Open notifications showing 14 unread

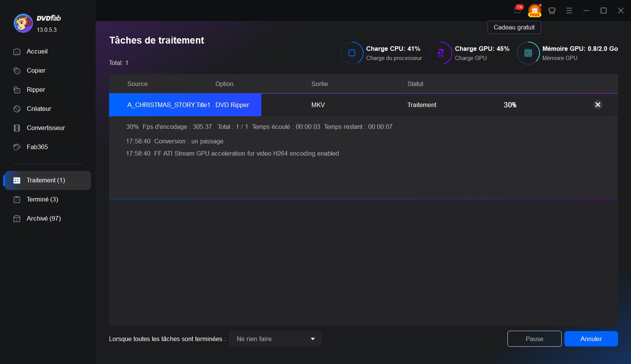tap(517, 10)
